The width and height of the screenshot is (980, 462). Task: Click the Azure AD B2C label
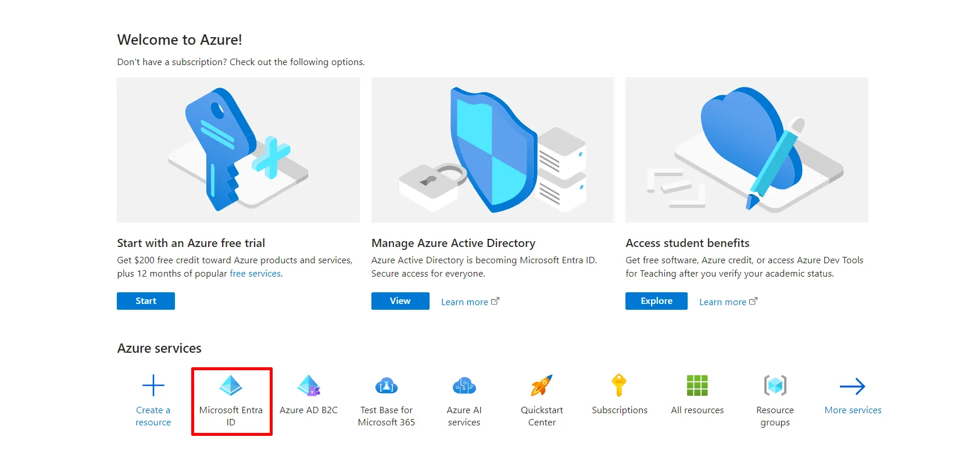point(309,410)
